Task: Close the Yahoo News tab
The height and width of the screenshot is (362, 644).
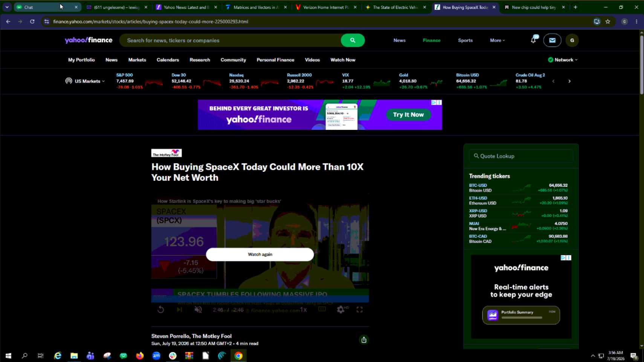Action: [x=216, y=7]
